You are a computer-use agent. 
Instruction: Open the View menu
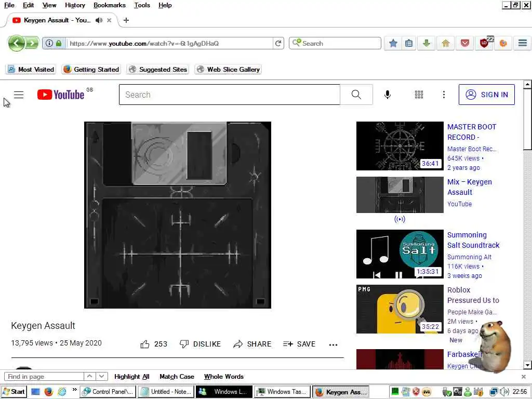coord(49,5)
